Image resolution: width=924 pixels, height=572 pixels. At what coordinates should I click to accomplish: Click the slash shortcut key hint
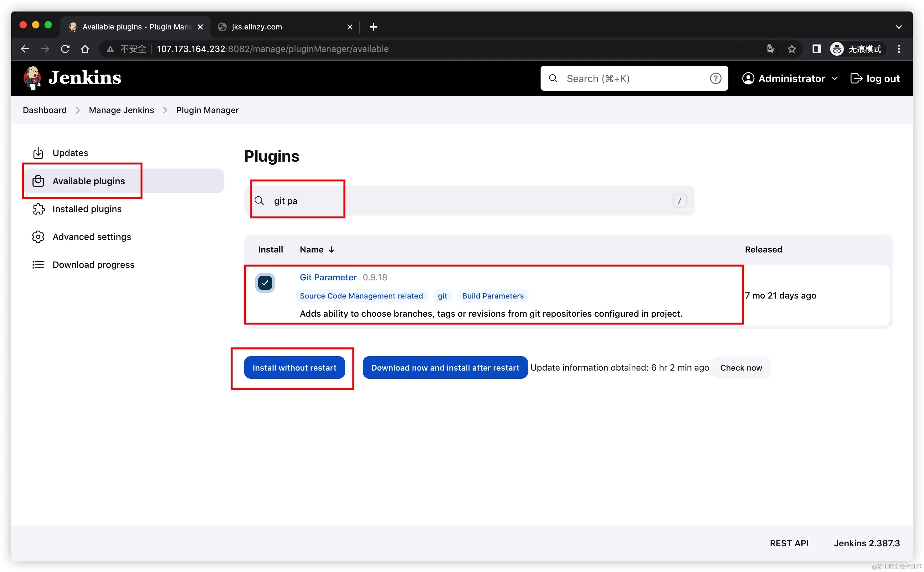tap(680, 201)
